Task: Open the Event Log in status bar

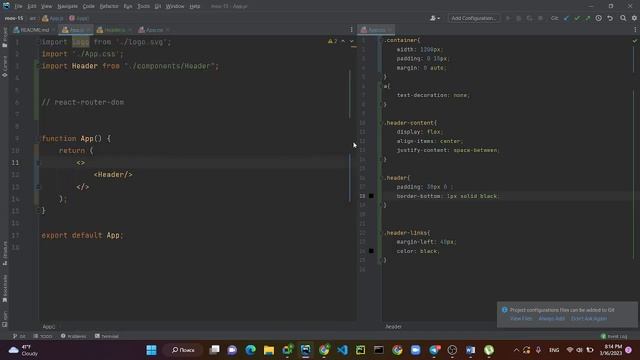Action: pos(614,336)
